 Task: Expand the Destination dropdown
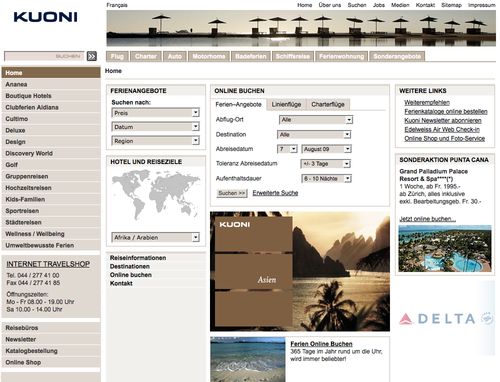point(314,135)
